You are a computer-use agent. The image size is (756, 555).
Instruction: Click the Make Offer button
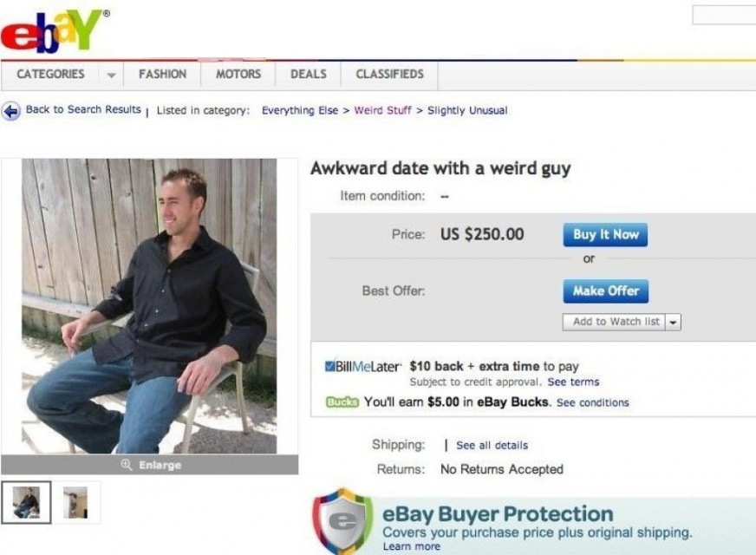tap(605, 291)
